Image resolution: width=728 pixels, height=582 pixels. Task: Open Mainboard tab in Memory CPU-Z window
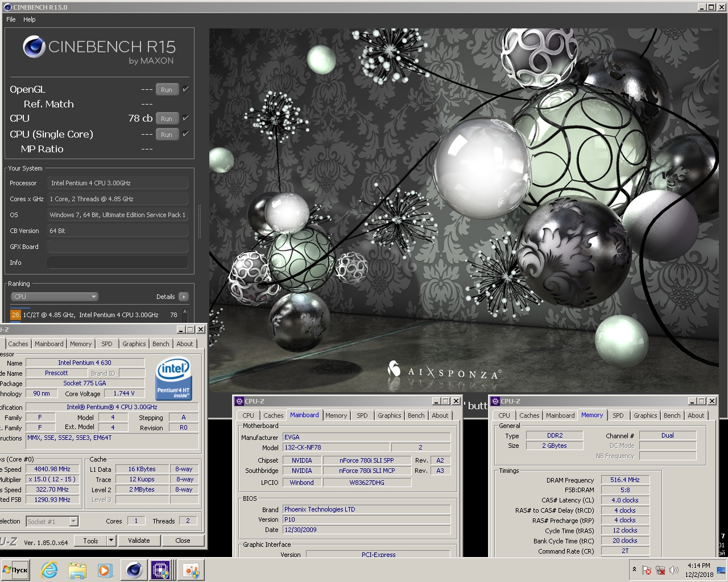[560, 415]
